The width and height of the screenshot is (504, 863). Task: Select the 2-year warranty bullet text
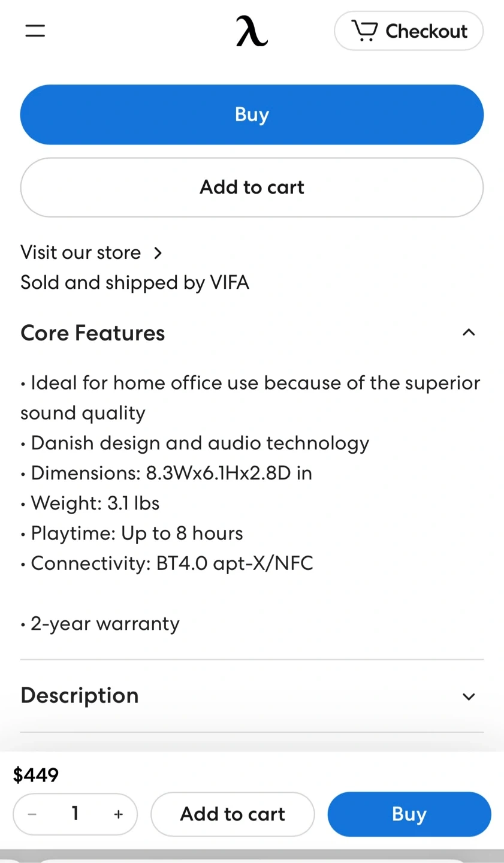point(105,623)
